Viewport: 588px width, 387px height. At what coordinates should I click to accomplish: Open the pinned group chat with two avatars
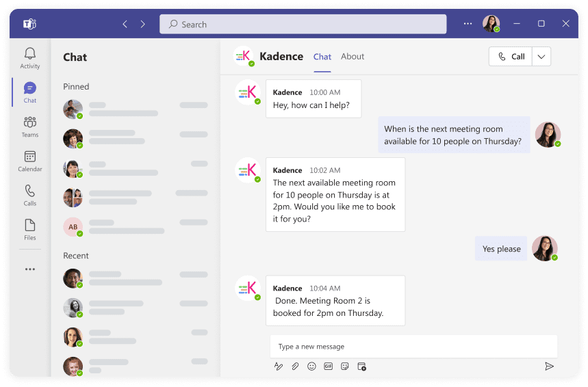click(136, 198)
